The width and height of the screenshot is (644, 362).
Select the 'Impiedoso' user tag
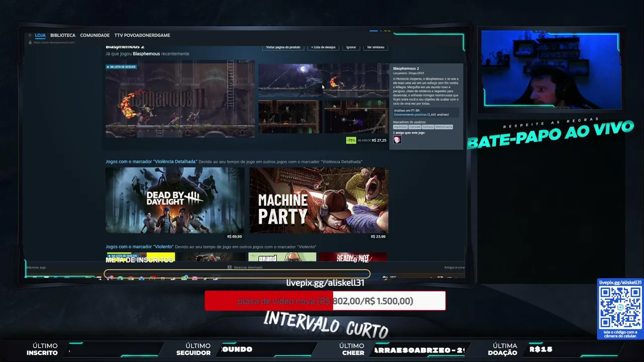pyautogui.click(x=400, y=127)
